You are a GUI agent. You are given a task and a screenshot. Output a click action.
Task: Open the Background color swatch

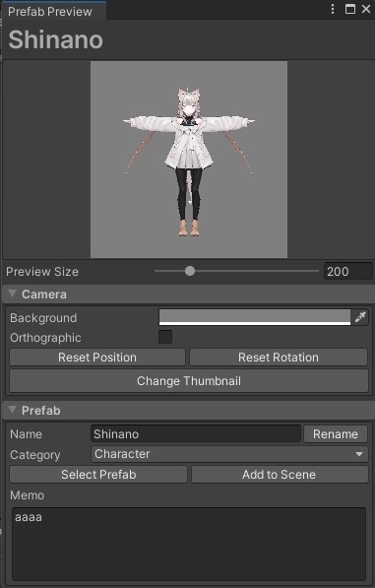(x=255, y=317)
